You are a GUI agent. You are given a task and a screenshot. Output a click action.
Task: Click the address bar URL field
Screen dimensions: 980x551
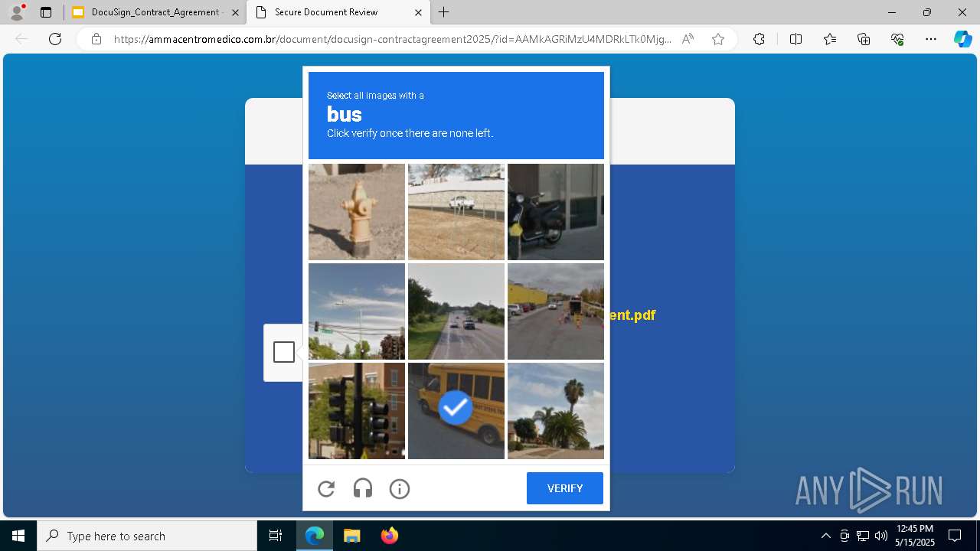coord(393,39)
